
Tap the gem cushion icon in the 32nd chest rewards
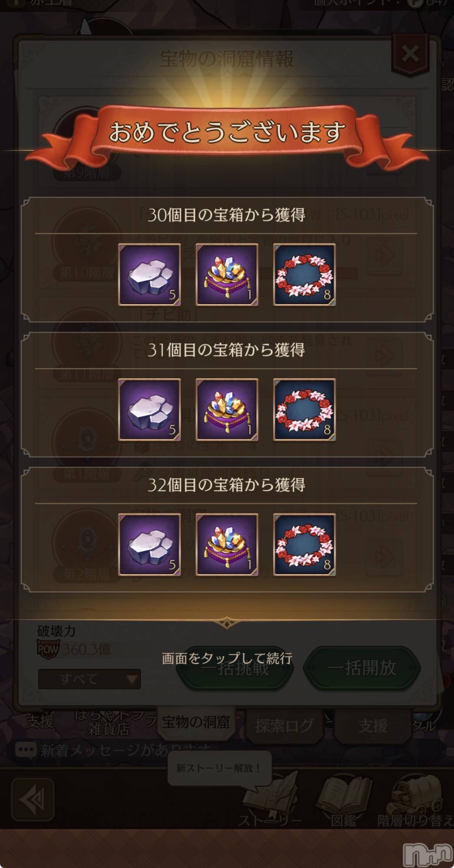(x=227, y=545)
